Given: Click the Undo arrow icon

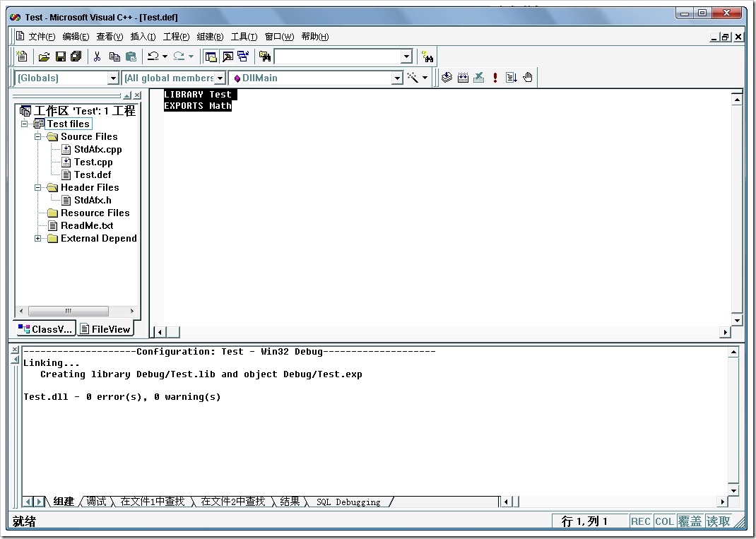Looking at the screenshot, I should click(153, 57).
